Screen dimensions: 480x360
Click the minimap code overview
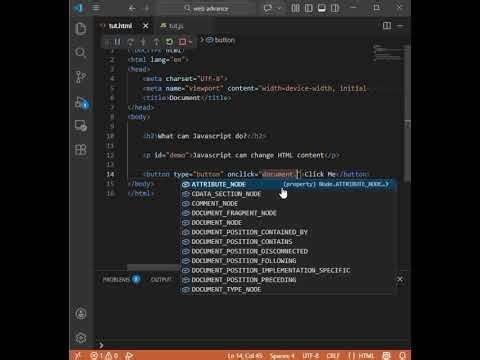[x=387, y=53]
